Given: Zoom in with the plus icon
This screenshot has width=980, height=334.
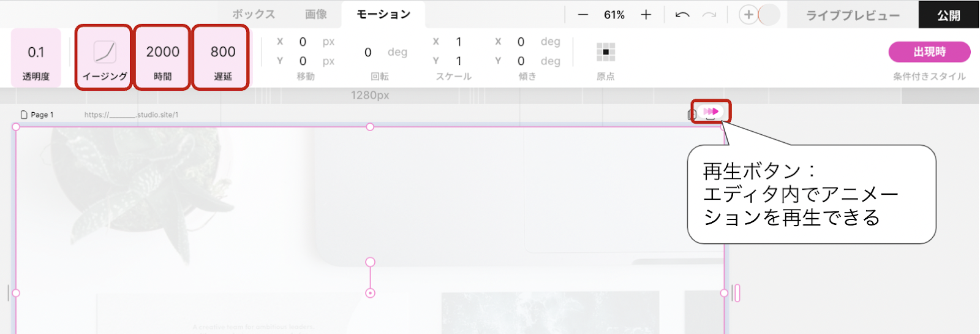Looking at the screenshot, I should point(646,15).
